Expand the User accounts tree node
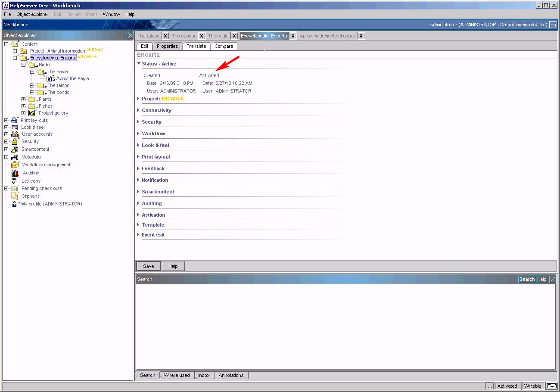This screenshot has height=392, width=560. click(6, 134)
